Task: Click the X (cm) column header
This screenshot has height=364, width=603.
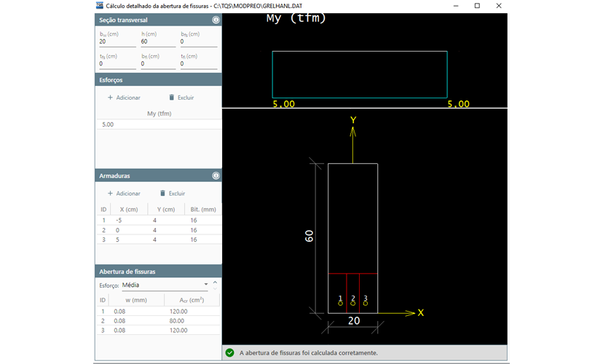Action: click(127, 210)
